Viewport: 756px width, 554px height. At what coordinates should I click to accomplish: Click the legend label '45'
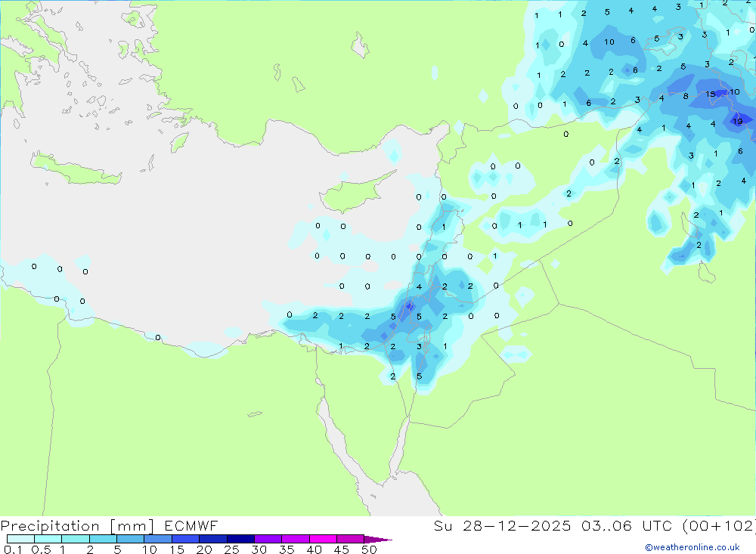342,549
